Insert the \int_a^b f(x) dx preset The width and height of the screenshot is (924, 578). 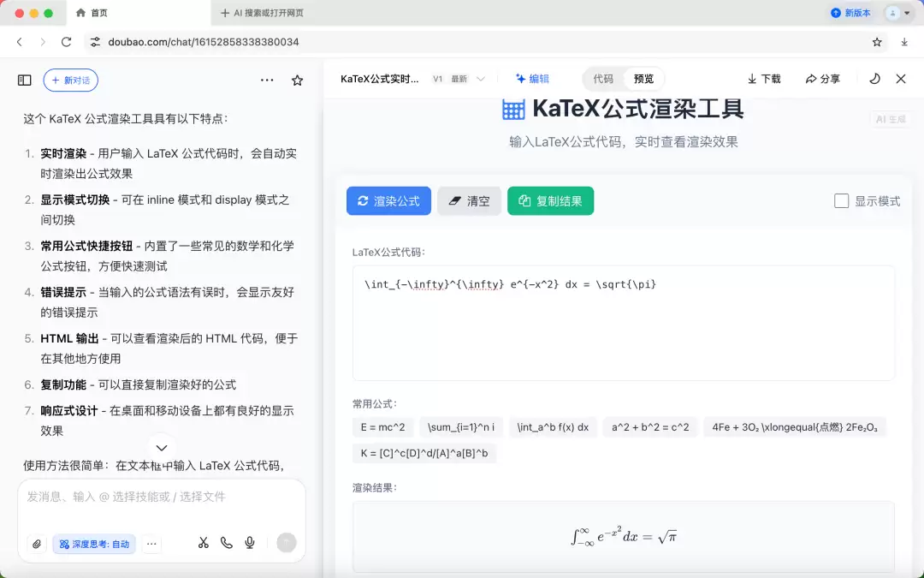(553, 427)
